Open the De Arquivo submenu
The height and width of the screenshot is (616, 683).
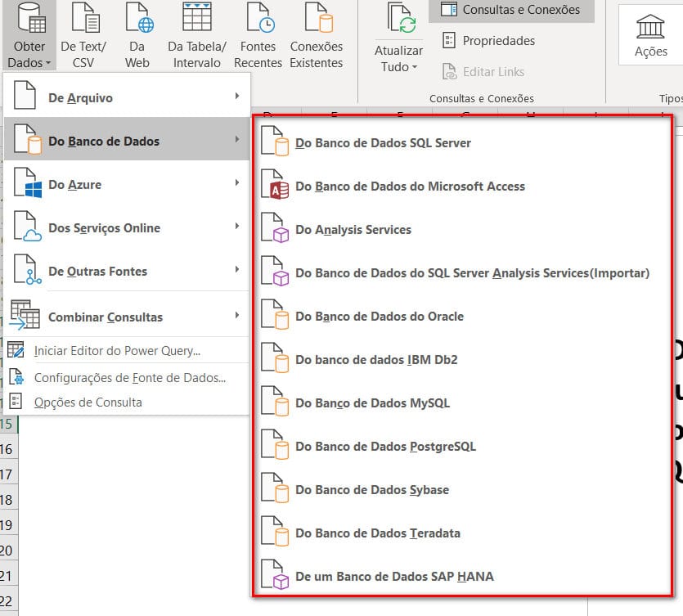click(x=127, y=97)
